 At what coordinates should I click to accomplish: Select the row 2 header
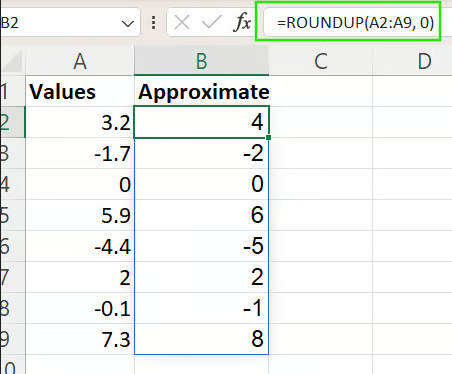[13, 122]
